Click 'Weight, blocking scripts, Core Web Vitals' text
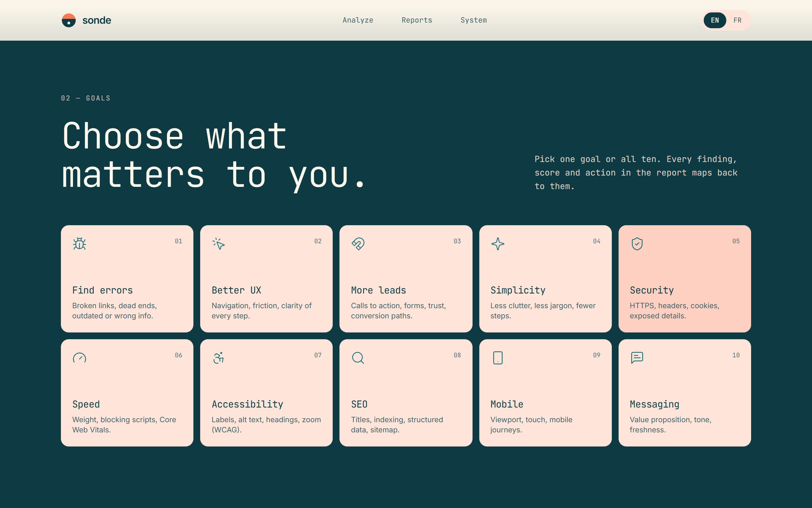 124,425
